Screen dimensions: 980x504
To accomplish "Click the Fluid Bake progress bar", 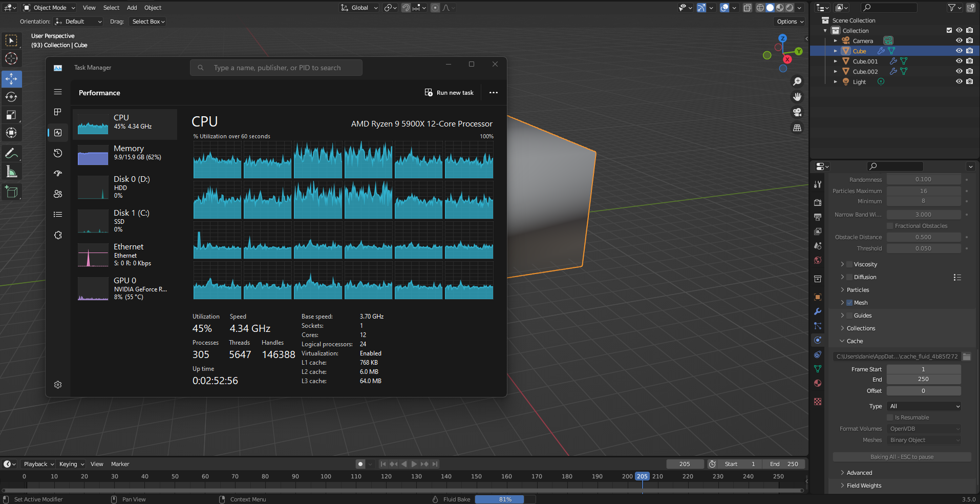I will pos(505,499).
